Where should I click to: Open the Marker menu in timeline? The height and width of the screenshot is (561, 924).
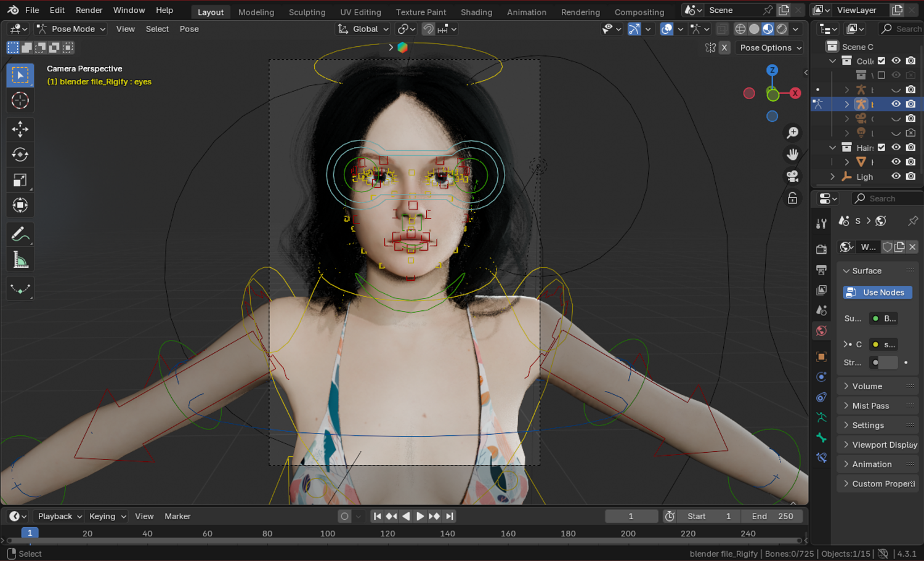coord(177,516)
